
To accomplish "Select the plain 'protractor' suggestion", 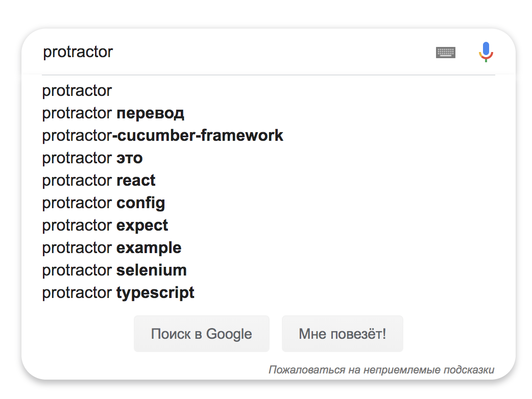I will tap(269, 90).
